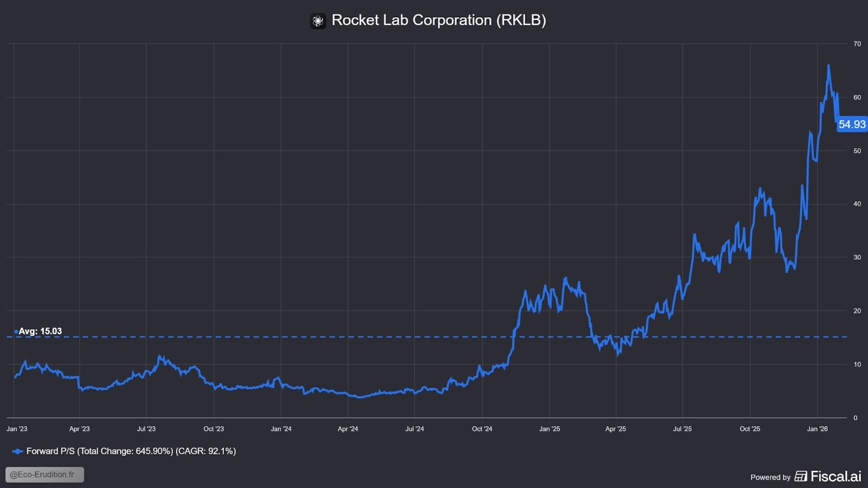The height and width of the screenshot is (488, 868).
Task: Select the Jan '26 x-axis label
Action: click(x=818, y=429)
